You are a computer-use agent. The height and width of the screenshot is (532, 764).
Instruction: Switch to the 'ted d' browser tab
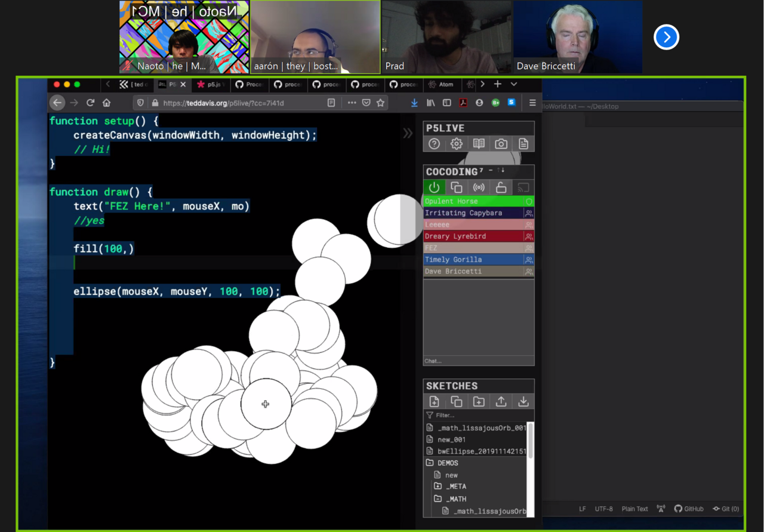135,84
